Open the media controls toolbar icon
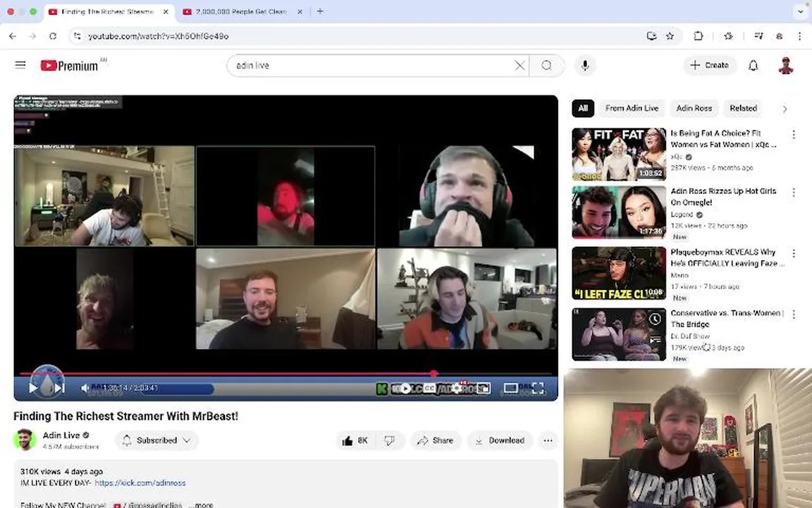Image resolution: width=812 pixels, height=508 pixels. coord(758,36)
